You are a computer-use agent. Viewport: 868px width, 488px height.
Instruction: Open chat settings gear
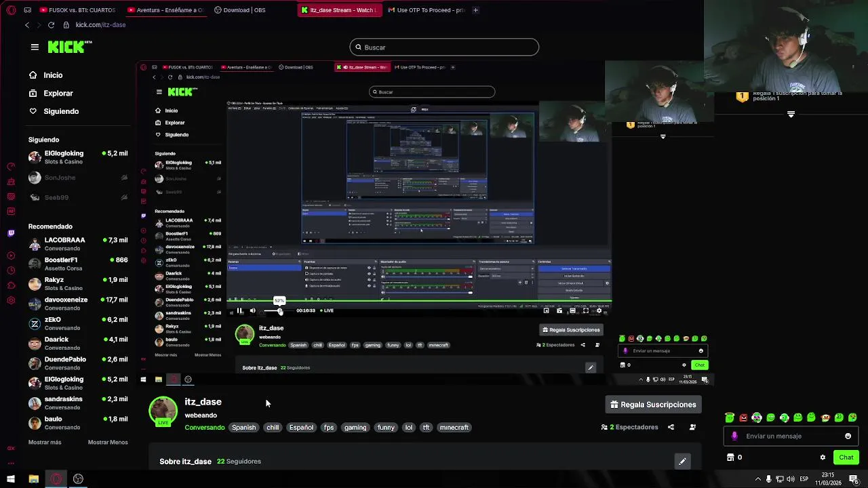pos(823,457)
